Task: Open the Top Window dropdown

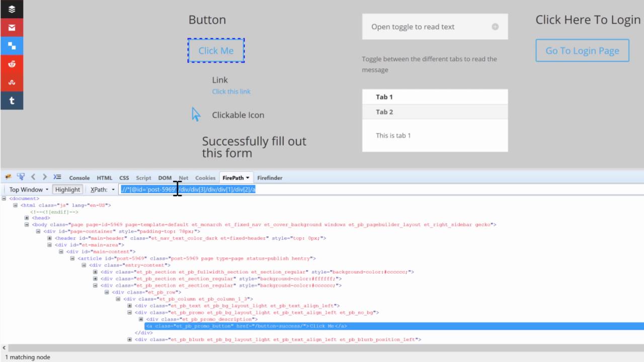Action: [29, 190]
